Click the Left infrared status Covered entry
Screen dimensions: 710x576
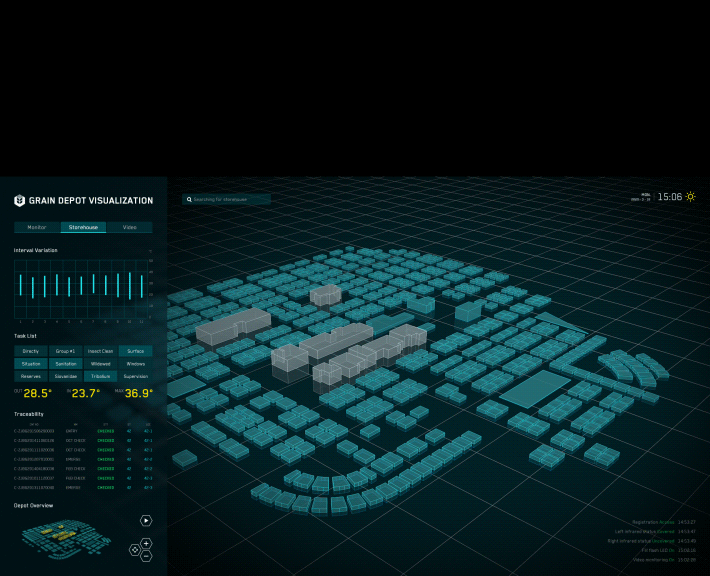(x=655, y=532)
